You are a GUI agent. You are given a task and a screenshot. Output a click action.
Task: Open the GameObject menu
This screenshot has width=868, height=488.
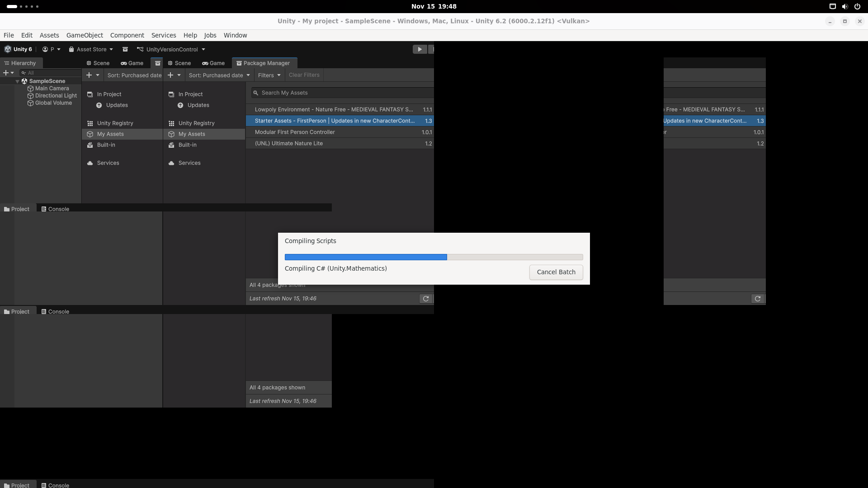(85, 35)
